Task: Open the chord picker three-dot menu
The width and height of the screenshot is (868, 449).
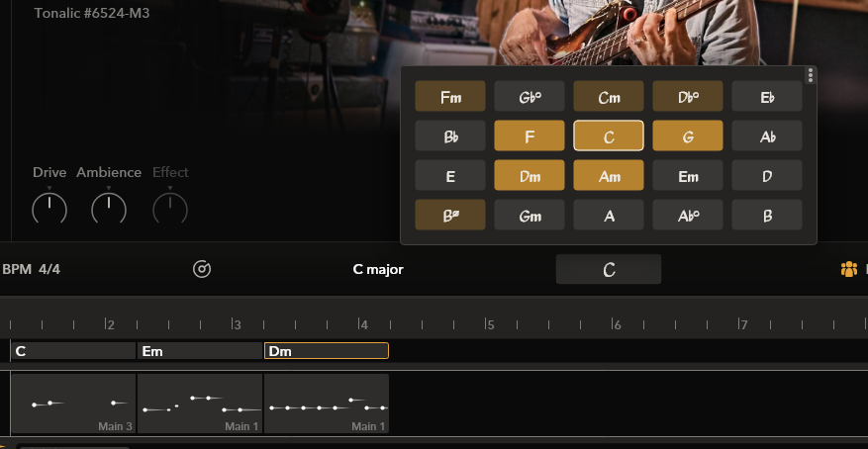Action: tap(811, 75)
